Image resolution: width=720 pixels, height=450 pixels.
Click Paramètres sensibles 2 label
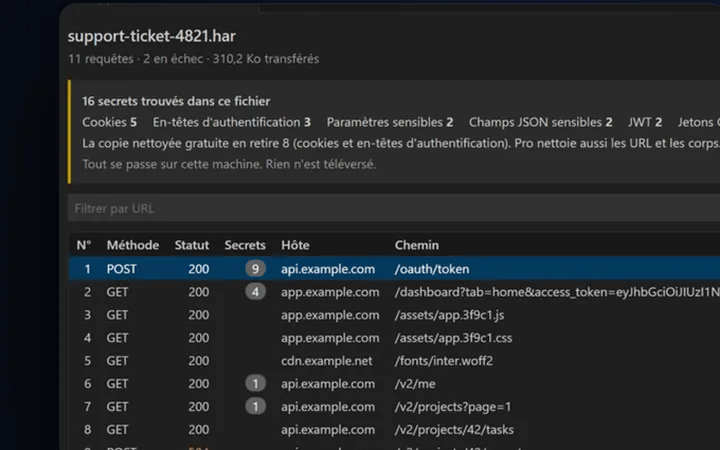[390, 122]
